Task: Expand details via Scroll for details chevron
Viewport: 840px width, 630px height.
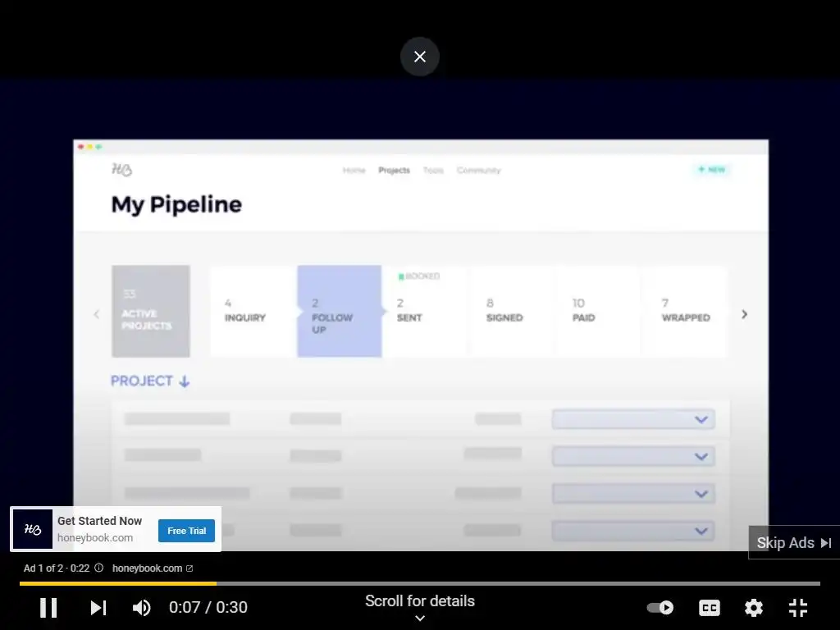Action: tap(420, 619)
